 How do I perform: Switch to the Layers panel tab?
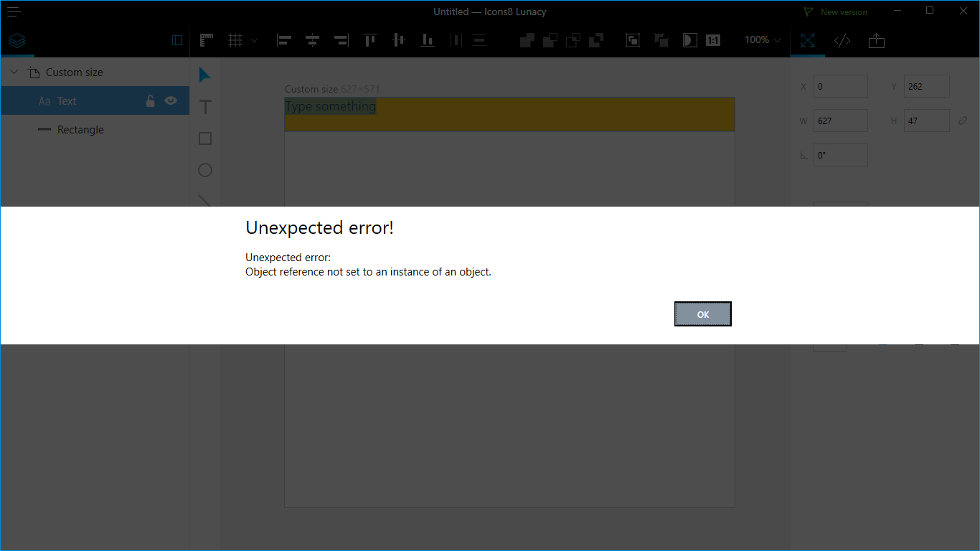coord(17,40)
